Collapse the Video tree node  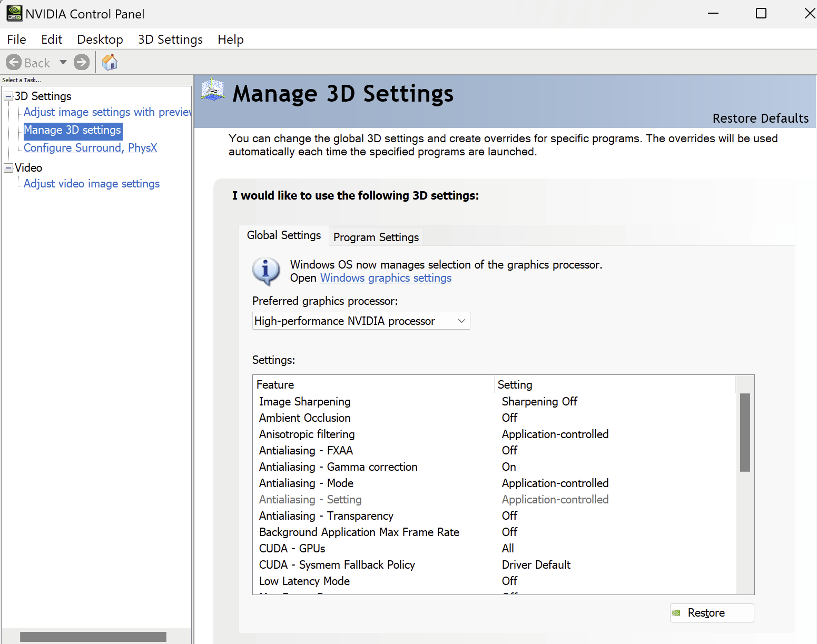8,168
